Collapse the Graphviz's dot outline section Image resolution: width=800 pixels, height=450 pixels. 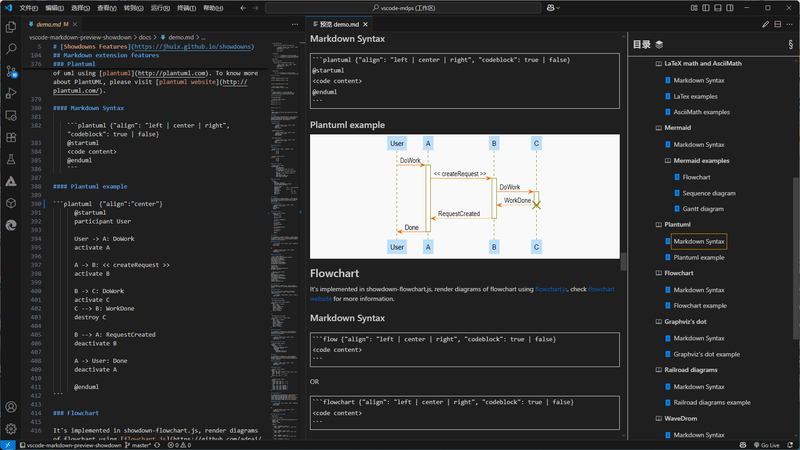click(659, 322)
